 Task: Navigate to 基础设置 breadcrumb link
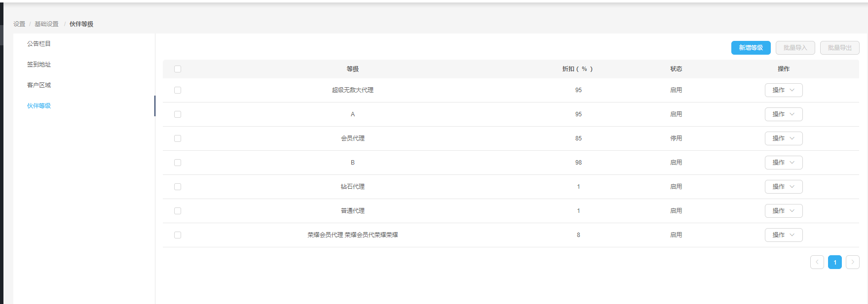click(x=46, y=24)
